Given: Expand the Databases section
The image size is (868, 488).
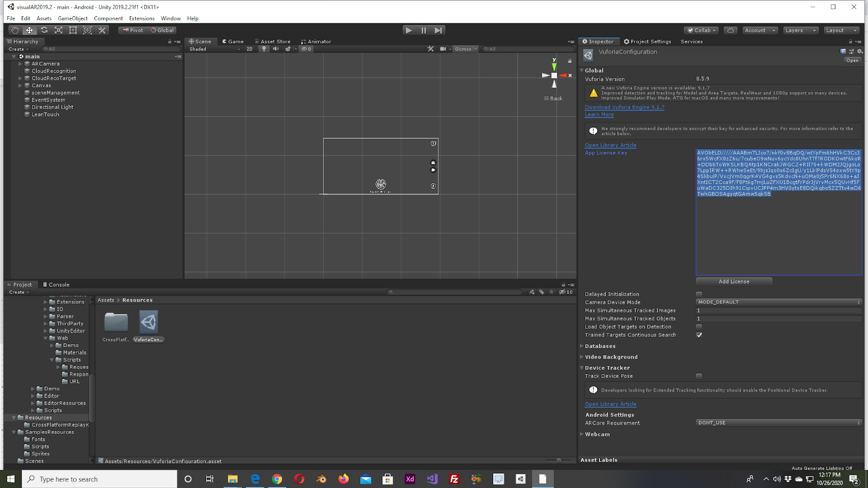Looking at the screenshot, I should click(x=600, y=346).
